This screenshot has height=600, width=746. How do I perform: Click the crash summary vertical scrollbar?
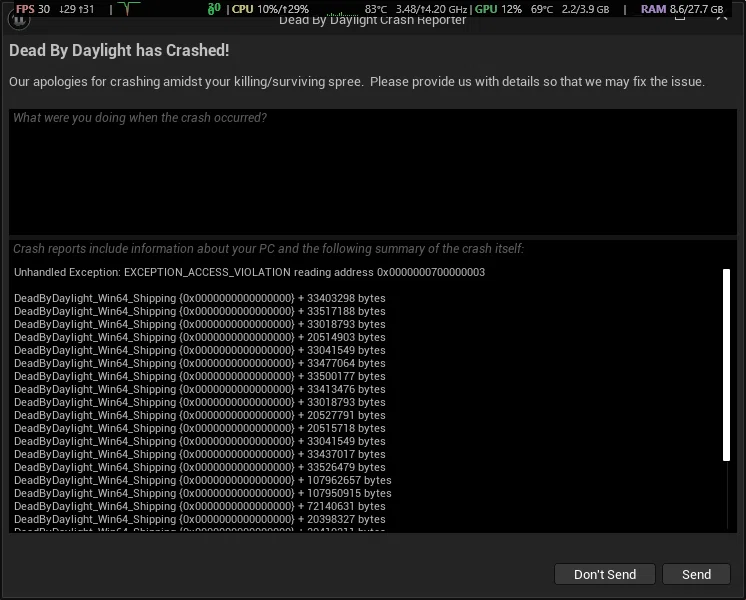pos(726,365)
